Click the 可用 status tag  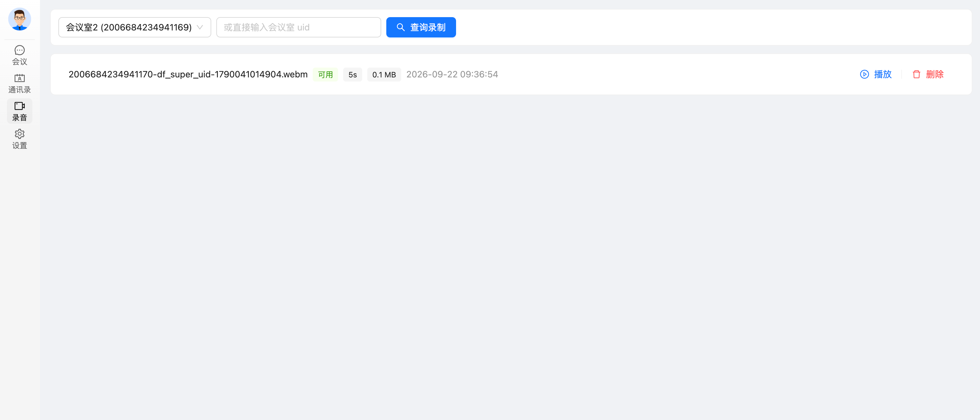pos(325,75)
